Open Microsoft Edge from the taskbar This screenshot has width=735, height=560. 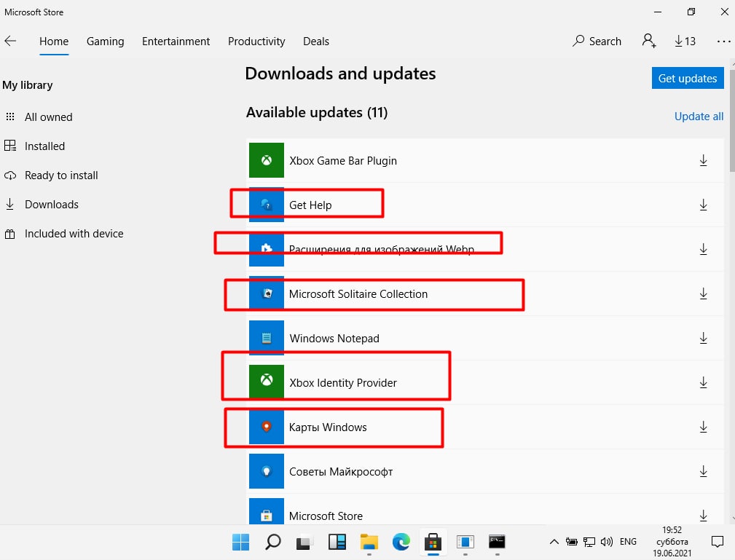(x=401, y=543)
